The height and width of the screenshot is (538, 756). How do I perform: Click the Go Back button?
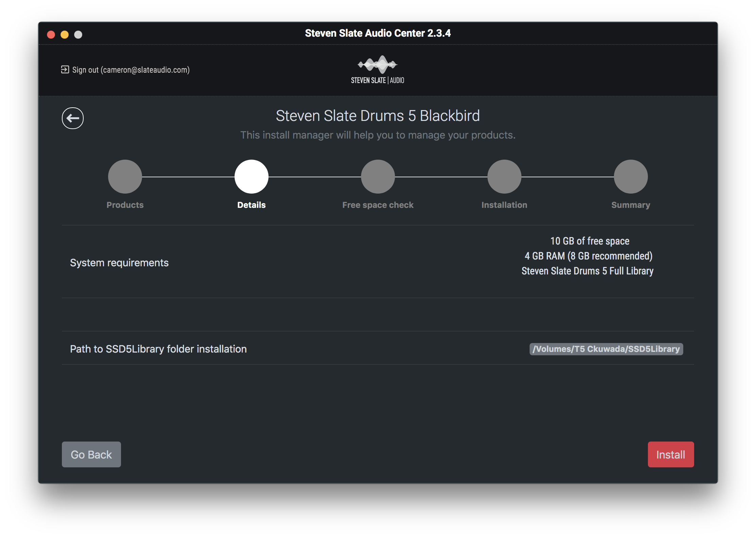click(x=91, y=454)
